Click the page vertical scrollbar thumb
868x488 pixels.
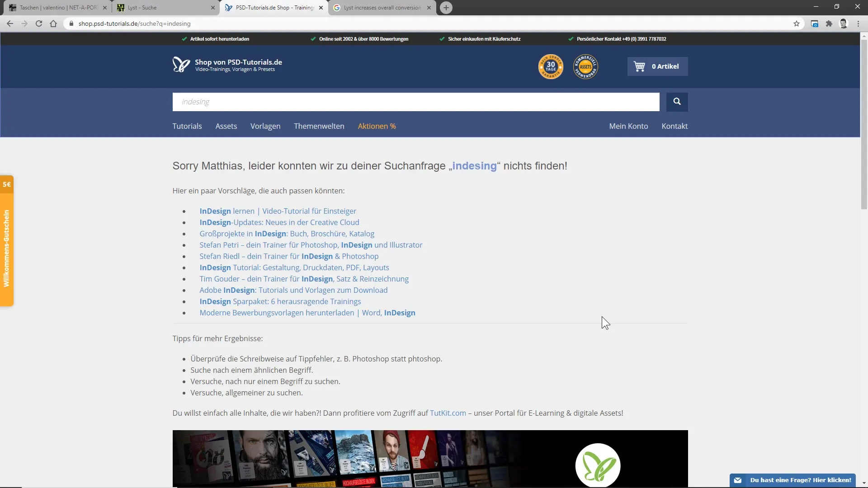(x=864, y=124)
